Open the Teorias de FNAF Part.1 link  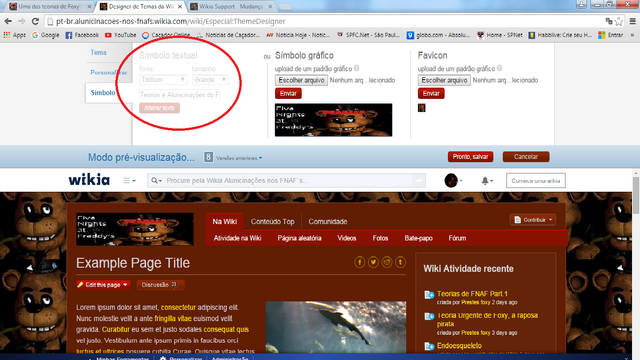click(x=472, y=294)
